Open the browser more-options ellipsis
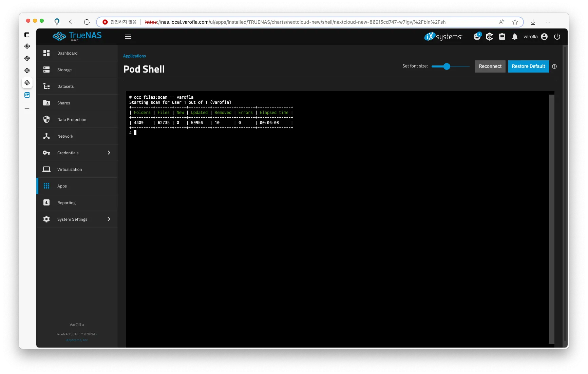 pos(548,22)
